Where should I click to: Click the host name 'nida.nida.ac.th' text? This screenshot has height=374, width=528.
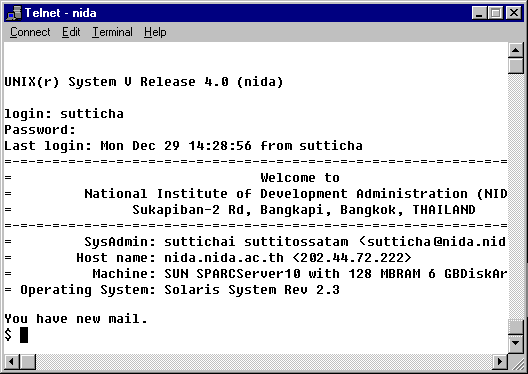point(224,258)
